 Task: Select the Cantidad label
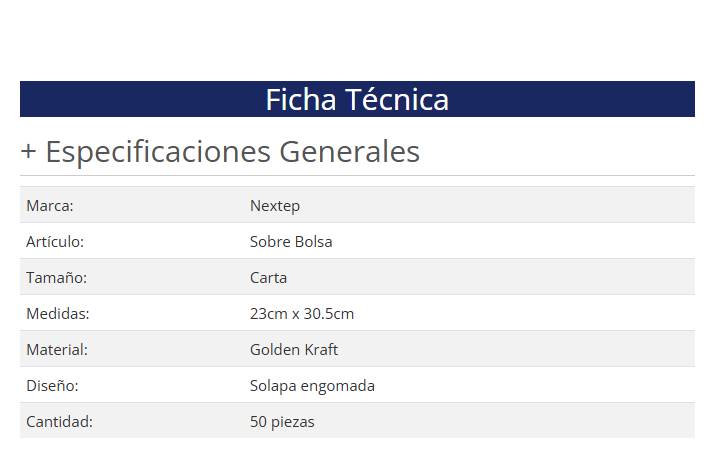click(x=59, y=422)
